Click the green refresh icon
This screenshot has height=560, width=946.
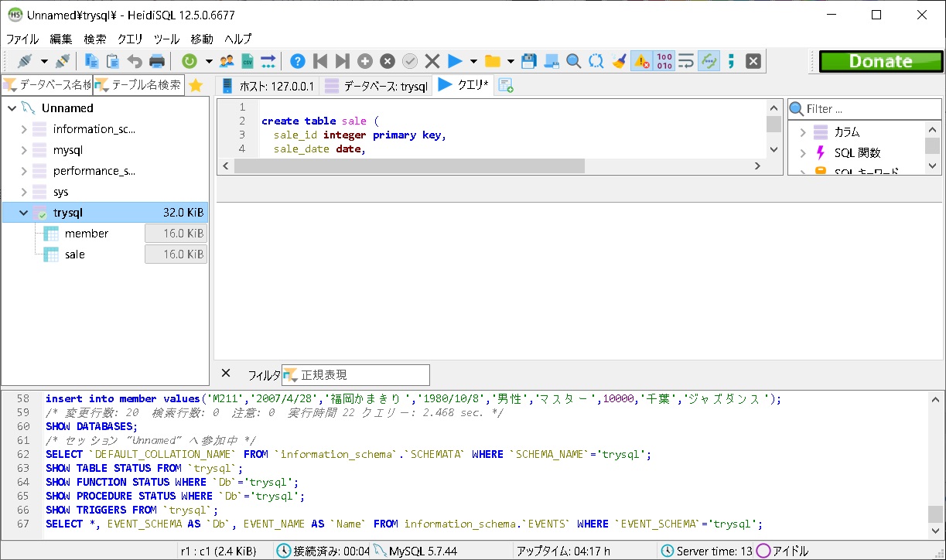pyautogui.click(x=189, y=61)
